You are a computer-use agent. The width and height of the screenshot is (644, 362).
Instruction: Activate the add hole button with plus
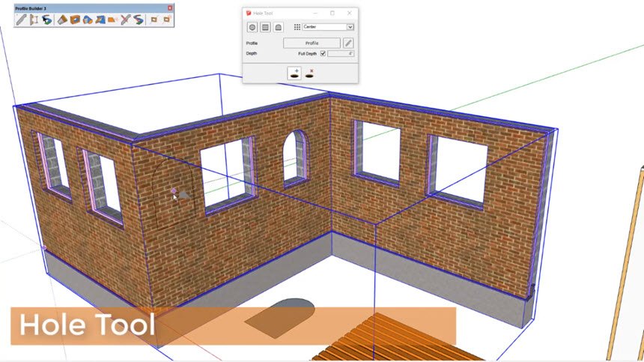(294, 73)
